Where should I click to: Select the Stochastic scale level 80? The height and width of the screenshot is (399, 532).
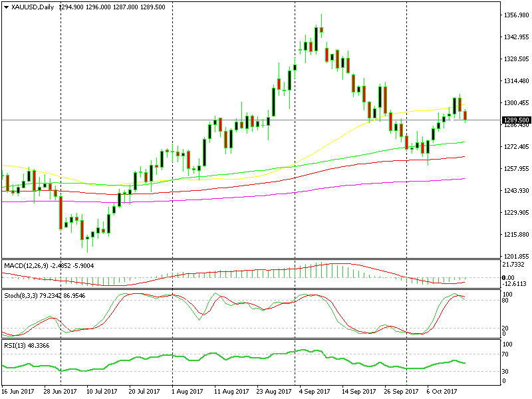point(505,301)
